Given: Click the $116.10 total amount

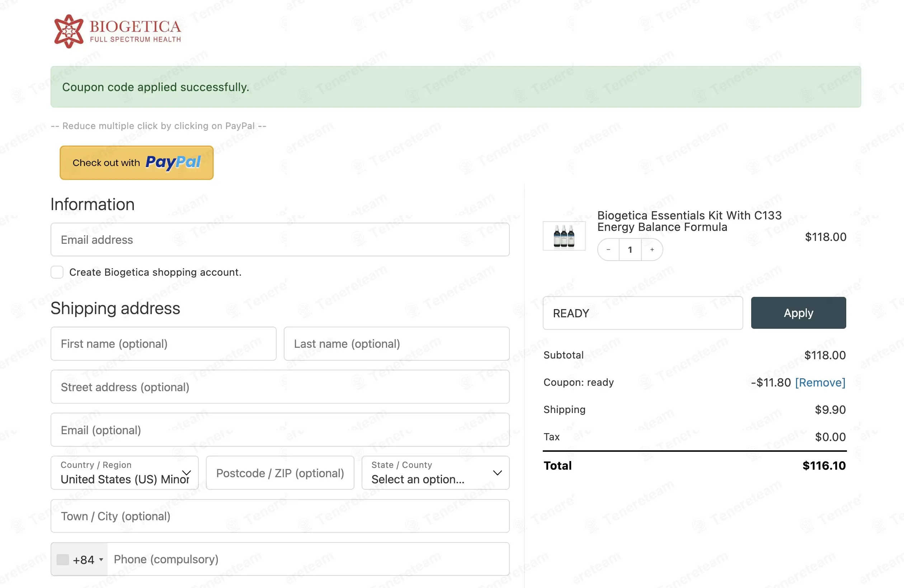Looking at the screenshot, I should click(x=824, y=466).
